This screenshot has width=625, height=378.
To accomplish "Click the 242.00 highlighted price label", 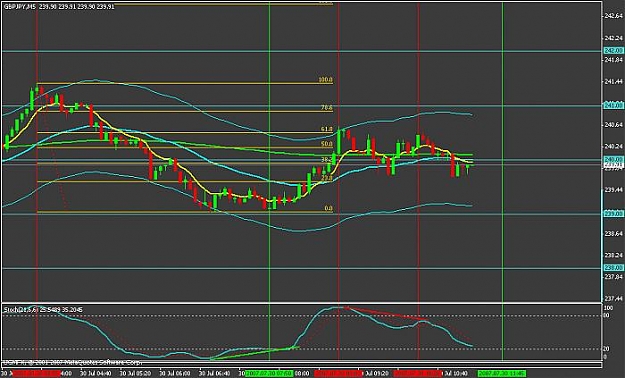I will 613,51.
